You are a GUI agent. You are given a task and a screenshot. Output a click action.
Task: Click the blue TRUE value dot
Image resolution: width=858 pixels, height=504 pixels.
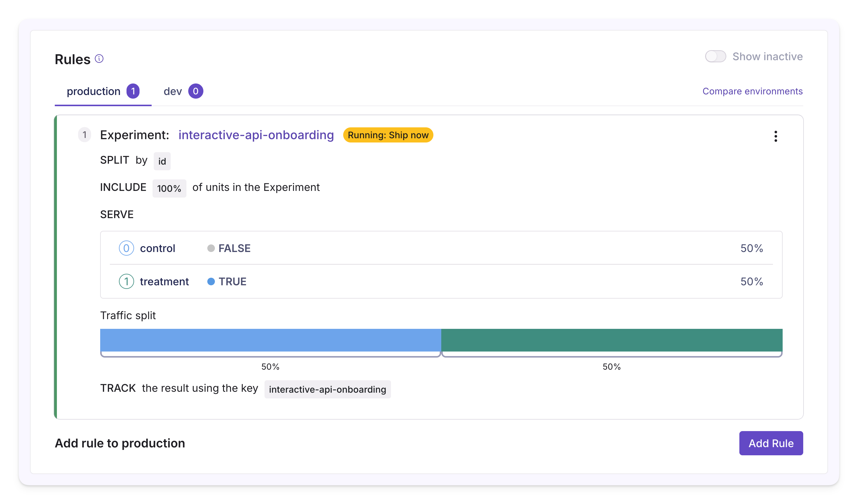click(211, 281)
